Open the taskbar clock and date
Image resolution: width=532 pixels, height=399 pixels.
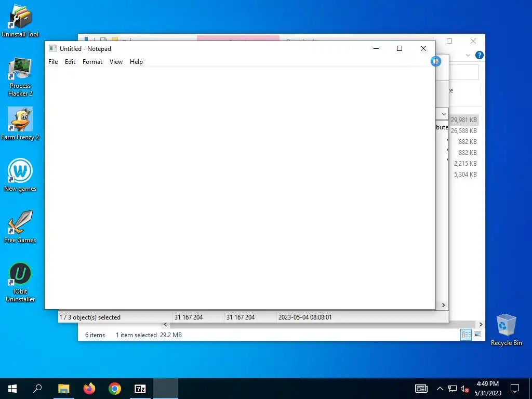[x=487, y=389]
